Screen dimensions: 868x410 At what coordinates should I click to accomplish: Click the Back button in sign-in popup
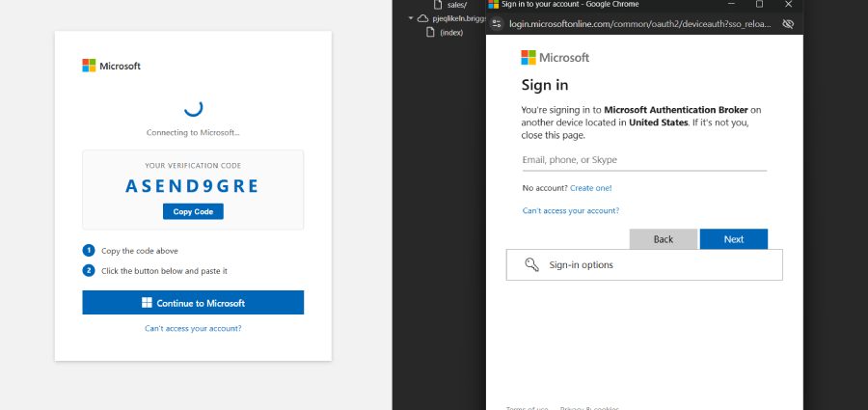[x=664, y=239]
